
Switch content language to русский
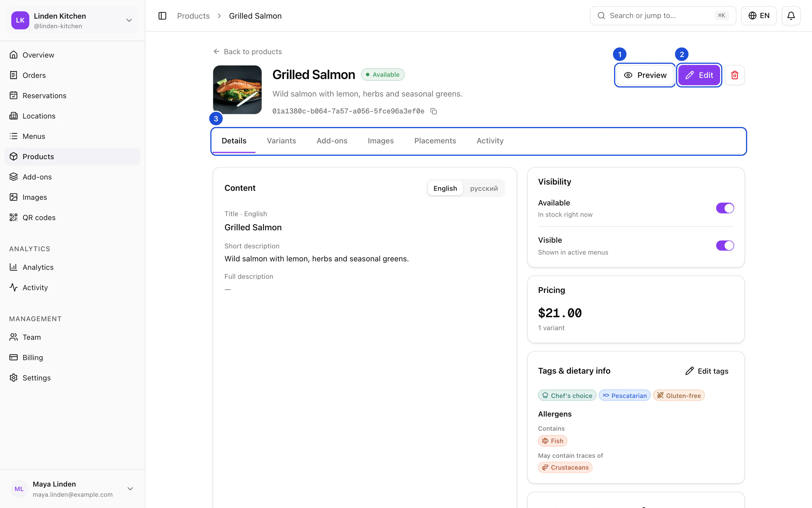[484, 188]
